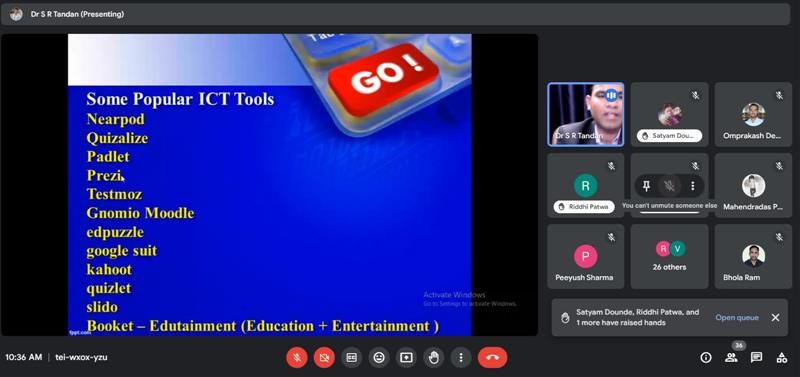Viewport: 800px width, 377px height.
Task: Open more options three-dot menu in bottom bar
Action: click(x=461, y=358)
